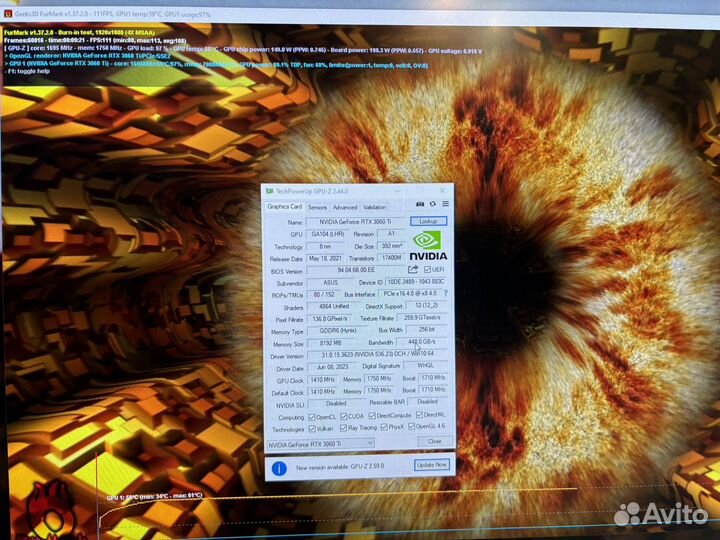Click the DirectX Support 12 (12_2) value
720x540 pixels.
point(426,305)
